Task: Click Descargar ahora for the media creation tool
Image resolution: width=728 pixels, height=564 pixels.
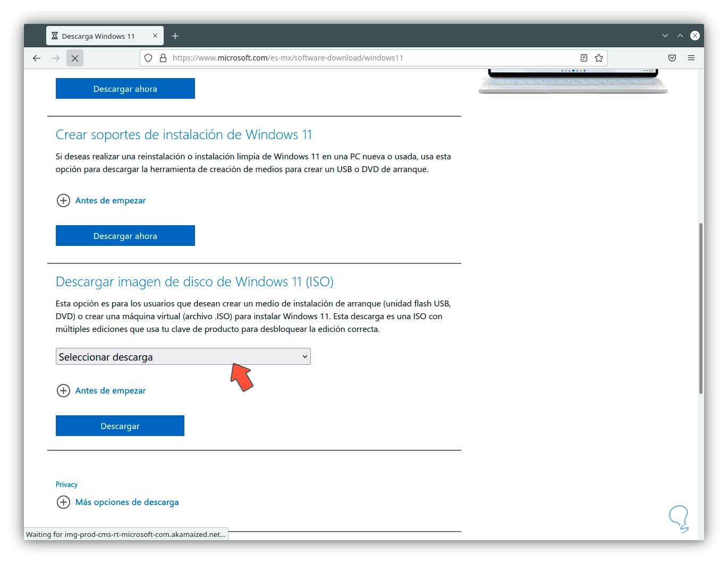Action: pos(125,236)
